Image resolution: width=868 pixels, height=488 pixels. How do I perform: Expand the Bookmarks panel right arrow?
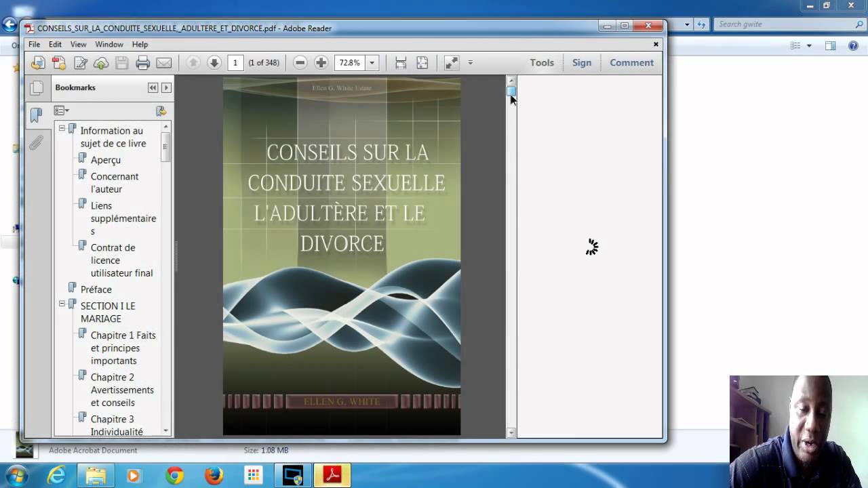(165, 87)
